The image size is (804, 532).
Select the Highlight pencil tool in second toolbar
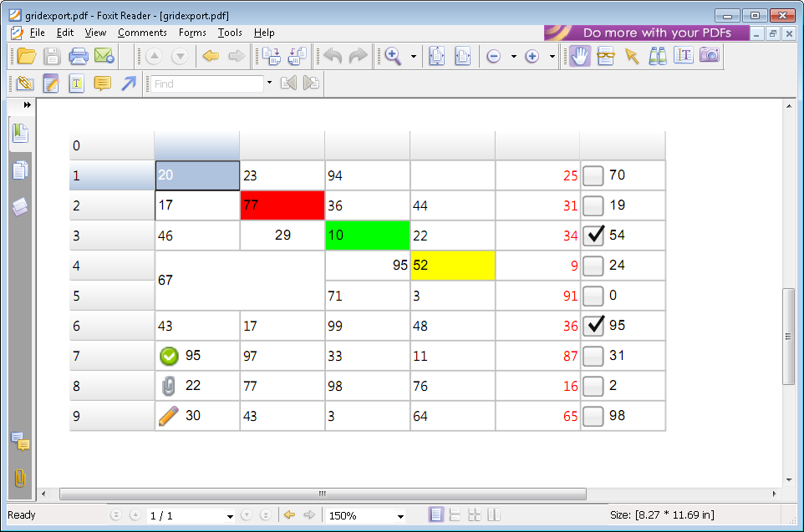[51, 84]
